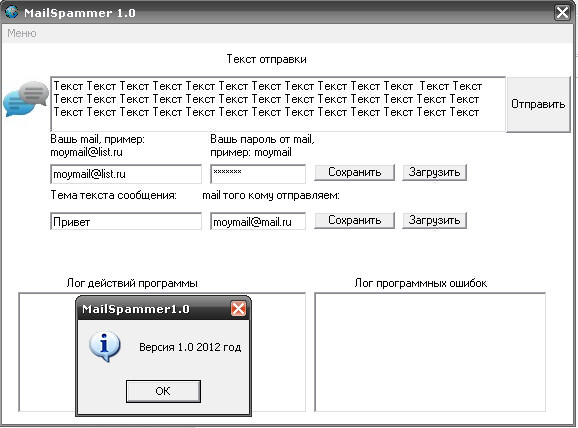Click the moymail@list.ru sender email field
This screenshot has width=578, height=428.
point(126,174)
